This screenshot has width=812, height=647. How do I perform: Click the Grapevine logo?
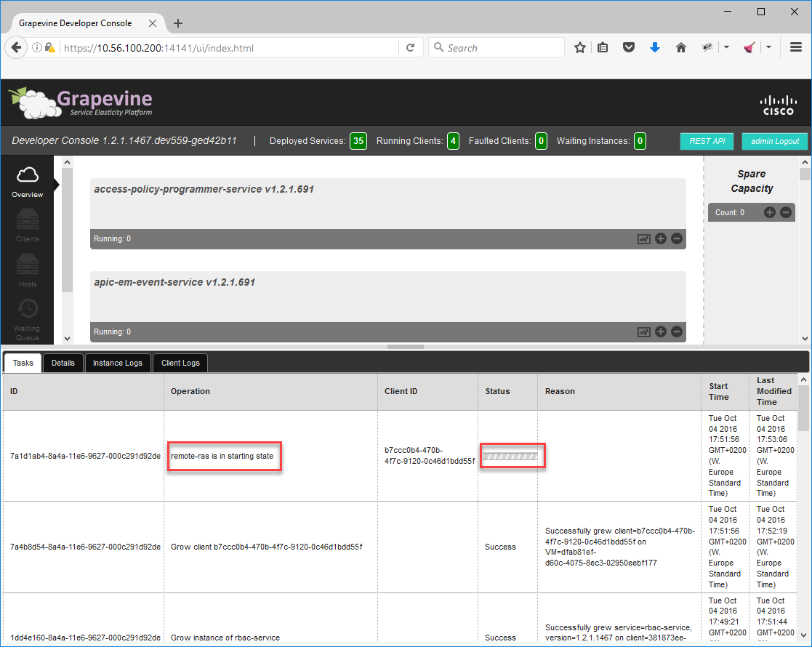point(80,102)
